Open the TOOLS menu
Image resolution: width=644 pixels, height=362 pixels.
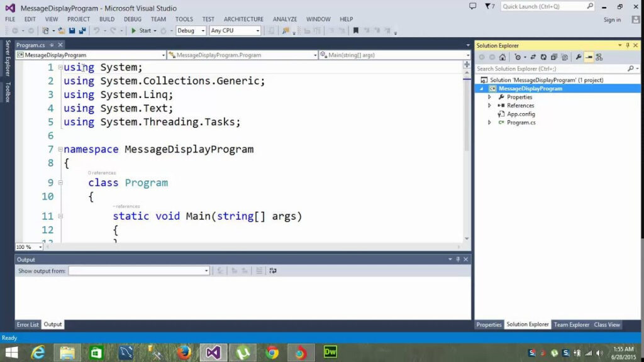tap(184, 19)
